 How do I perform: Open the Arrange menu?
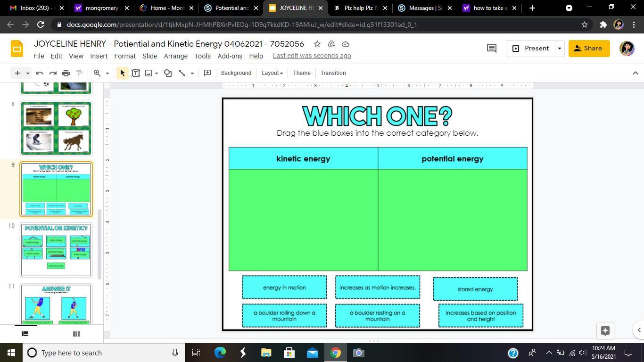tap(175, 56)
